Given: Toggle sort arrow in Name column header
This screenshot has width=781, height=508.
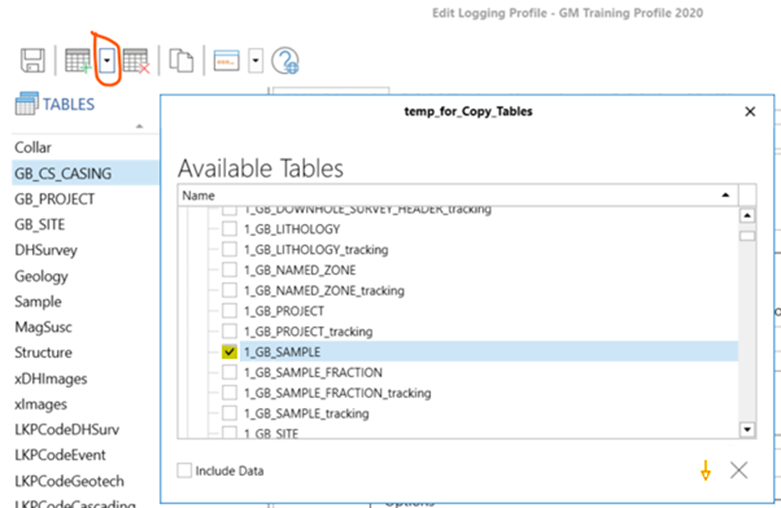Looking at the screenshot, I should click(x=723, y=196).
